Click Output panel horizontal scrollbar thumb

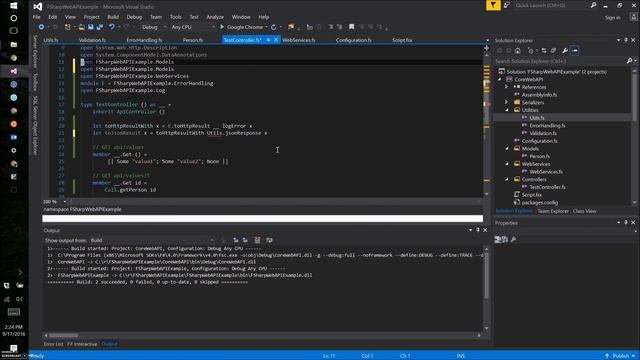click(x=63, y=335)
